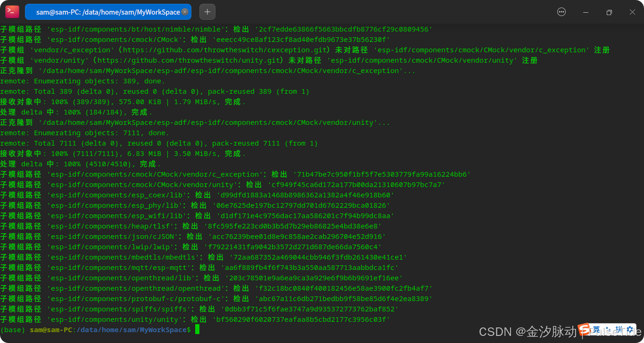644x343 pixels.
Task: Open the terminal's three-dot main menu
Action: (x=561, y=12)
